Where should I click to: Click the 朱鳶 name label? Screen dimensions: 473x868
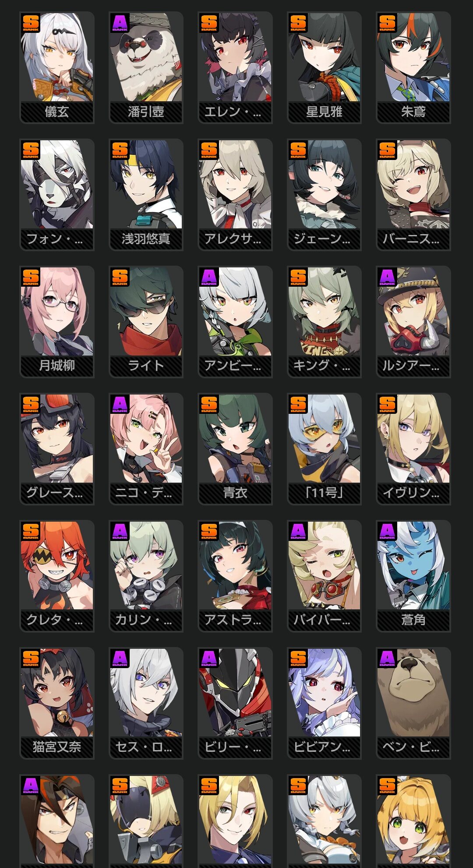pyautogui.click(x=413, y=112)
